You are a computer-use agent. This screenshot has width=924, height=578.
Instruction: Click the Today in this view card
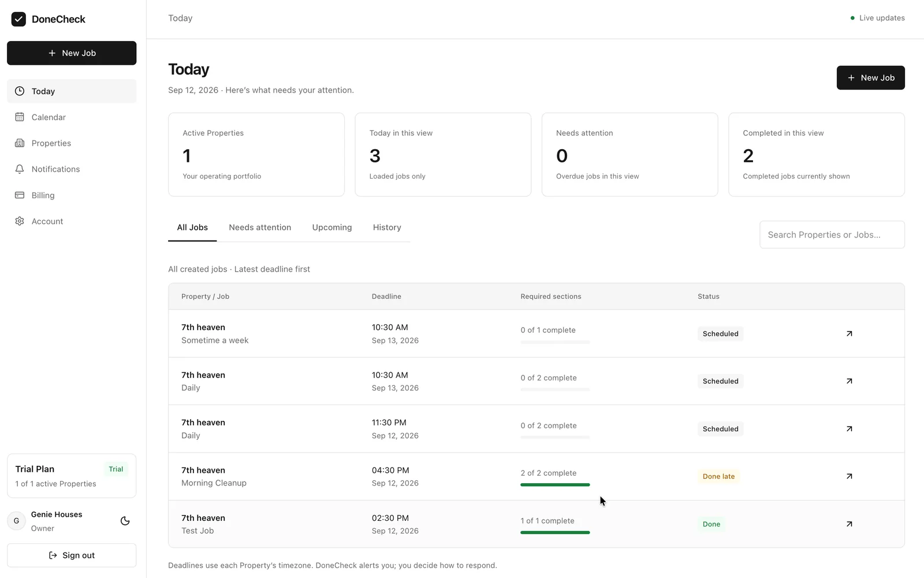[443, 154]
